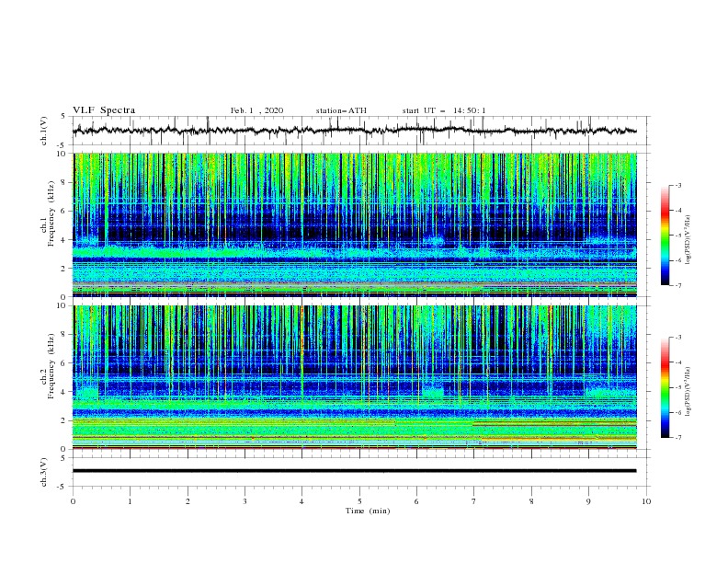Click time axis tick label '5'
The height and width of the screenshot is (563, 728).
pos(359,501)
